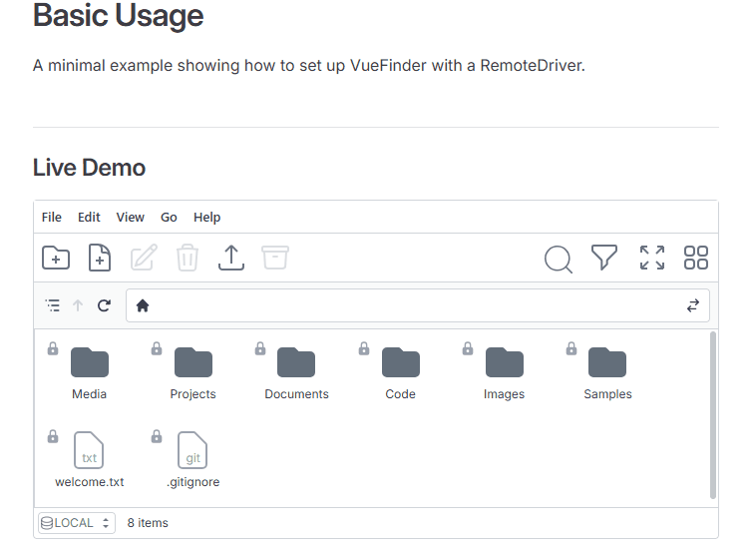Click the lock icon beside Projects
This screenshot has height=551, width=756.
157,348
